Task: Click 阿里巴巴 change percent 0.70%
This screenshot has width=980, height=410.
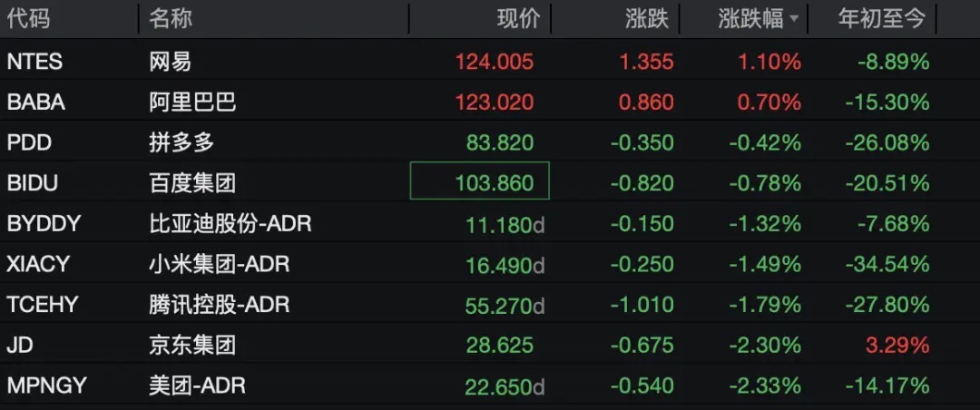Action: click(x=769, y=102)
